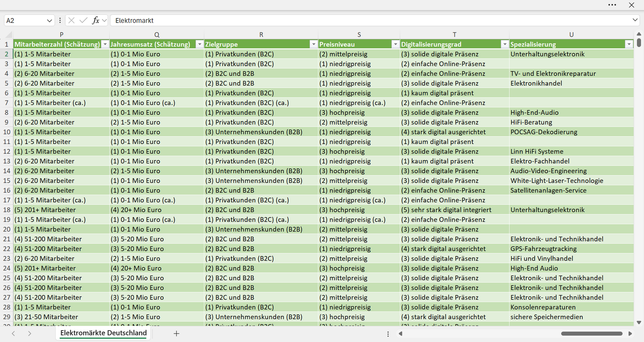Click cell with TV- und Elektronikreparatur
The width and height of the screenshot is (644, 342).
coord(571,73)
